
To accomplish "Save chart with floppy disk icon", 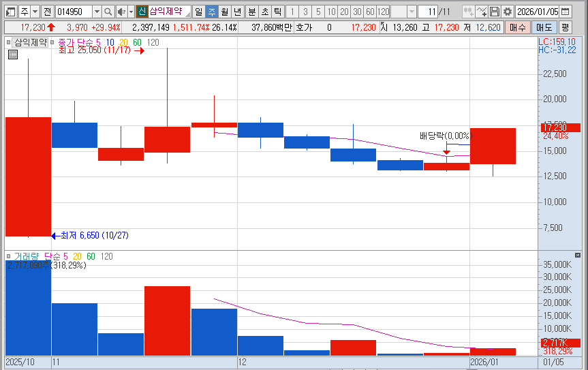I will pyautogui.click(x=495, y=12).
